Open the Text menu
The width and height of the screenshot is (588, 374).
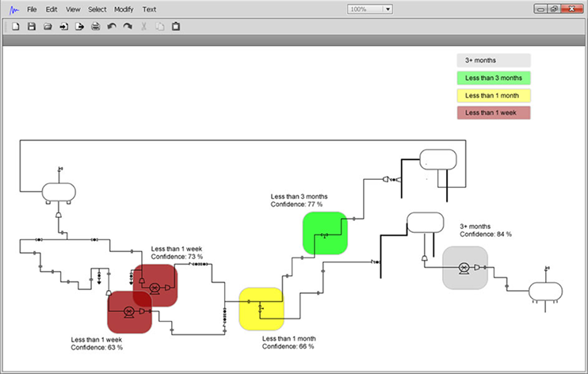pyautogui.click(x=149, y=10)
